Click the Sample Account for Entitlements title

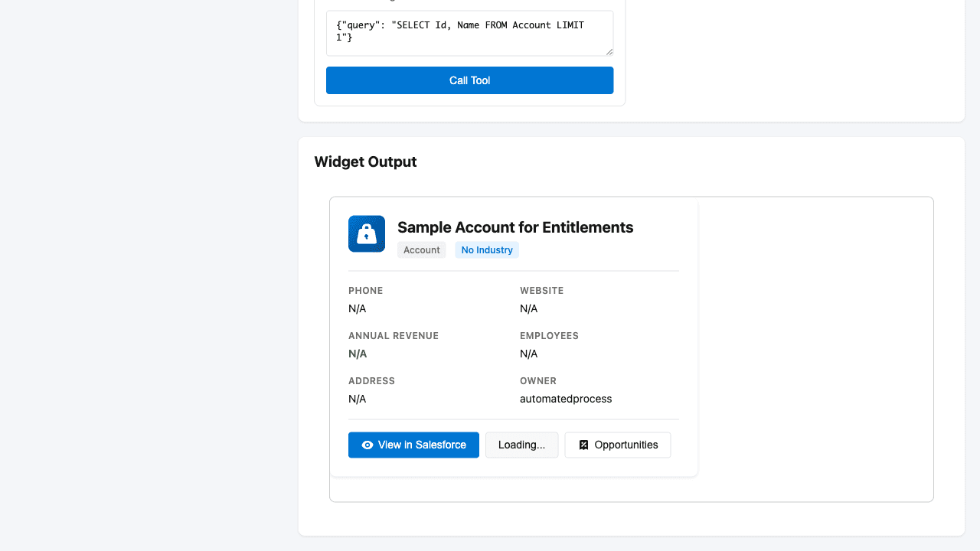pos(515,227)
